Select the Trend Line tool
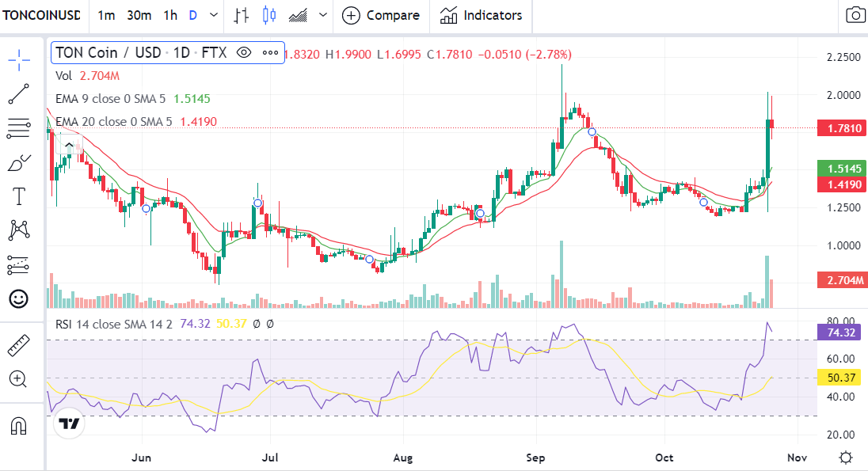The width and height of the screenshot is (868, 471). [x=19, y=94]
